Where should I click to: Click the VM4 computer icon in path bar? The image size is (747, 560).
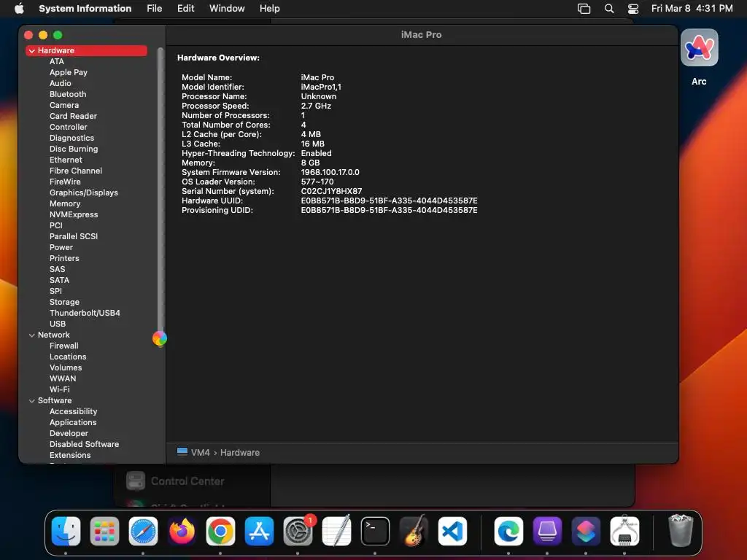[x=182, y=451]
